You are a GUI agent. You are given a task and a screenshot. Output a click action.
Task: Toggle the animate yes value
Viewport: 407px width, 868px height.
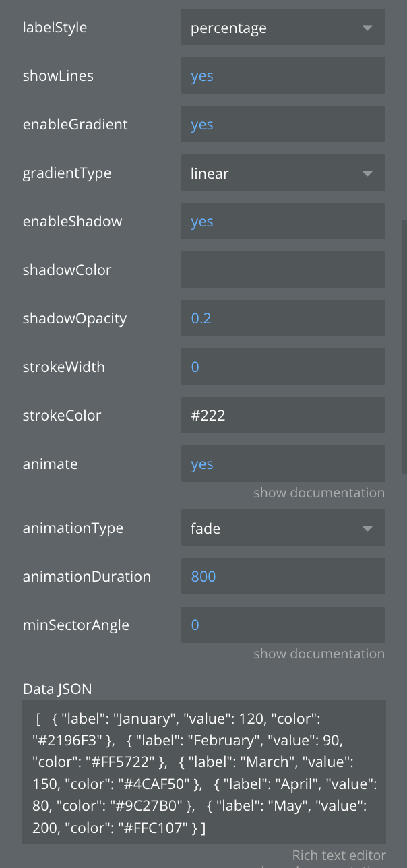point(282,464)
